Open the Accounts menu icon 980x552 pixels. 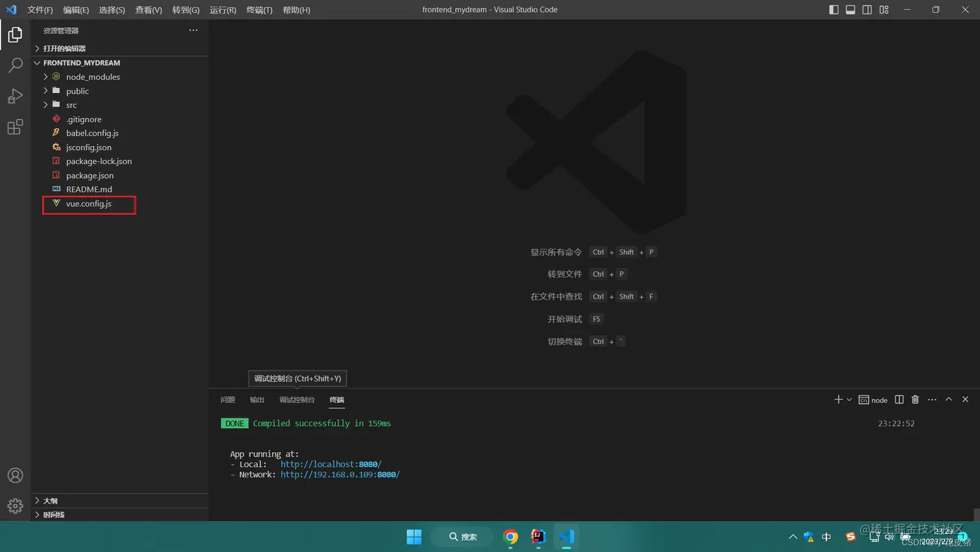pyautogui.click(x=15, y=475)
